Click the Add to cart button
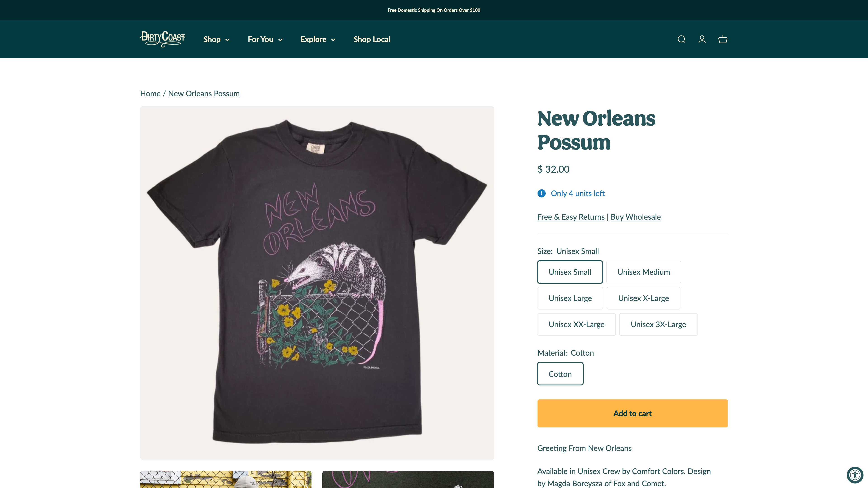The width and height of the screenshot is (868, 488). point(632,413)
